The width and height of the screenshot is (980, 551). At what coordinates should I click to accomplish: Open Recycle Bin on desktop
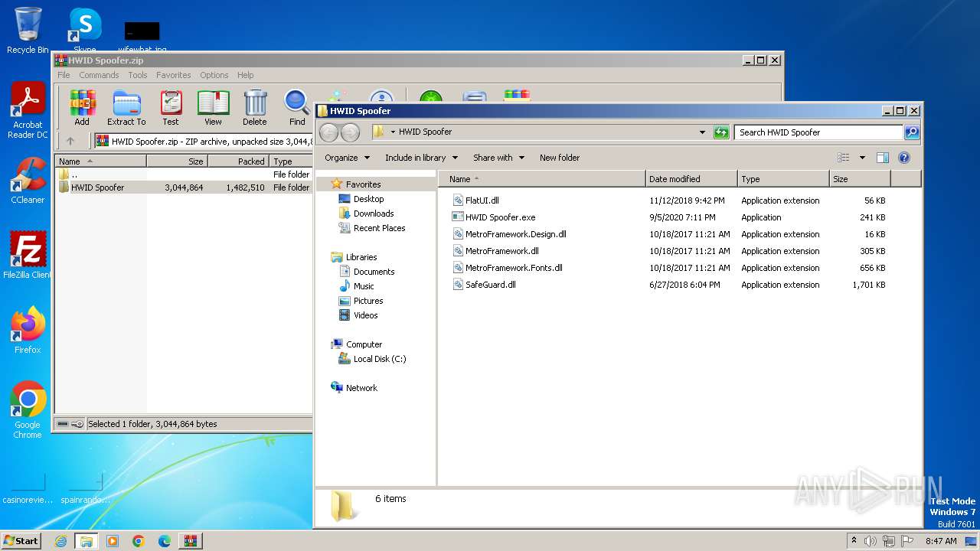tap(28, 31)
